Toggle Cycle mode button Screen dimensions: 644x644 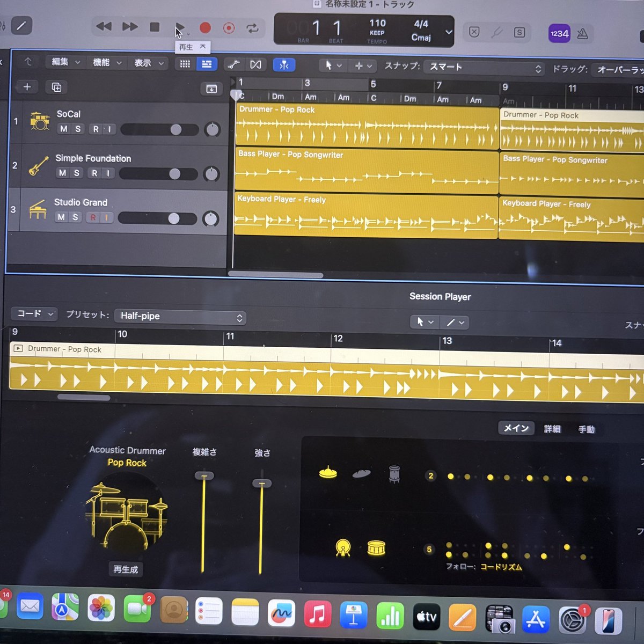pos(252,28)
